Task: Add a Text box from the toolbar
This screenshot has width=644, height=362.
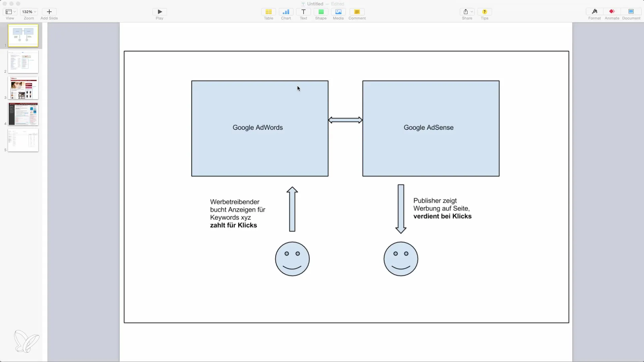Action: click(303, 12)
